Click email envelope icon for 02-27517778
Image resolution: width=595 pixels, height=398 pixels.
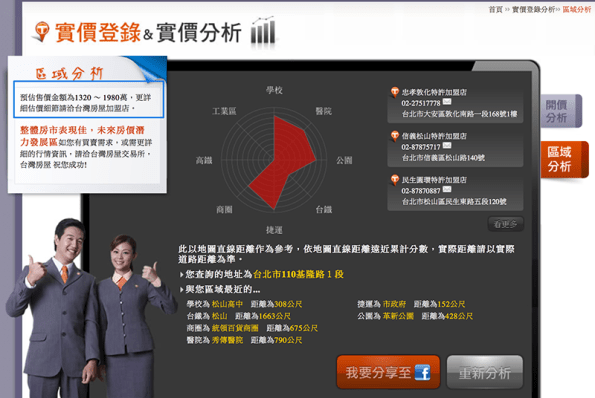tap(447, 101)
